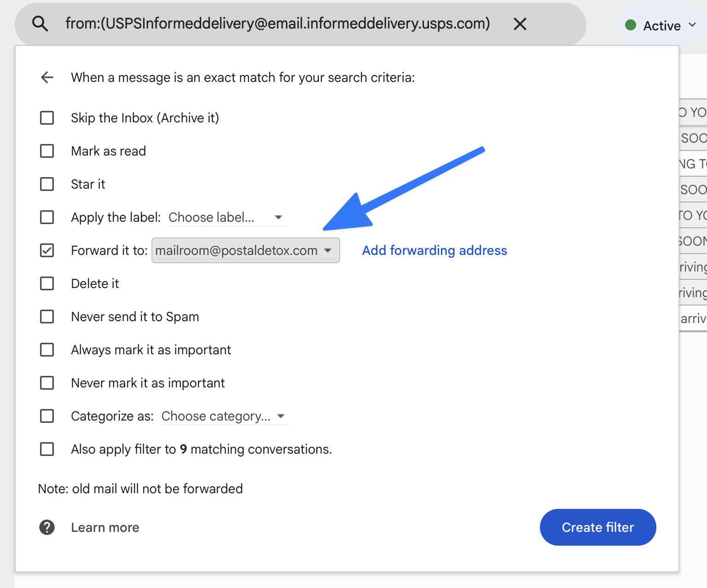Check Never mark it as important
The image size is (707, 588).
tap(46, 383)
